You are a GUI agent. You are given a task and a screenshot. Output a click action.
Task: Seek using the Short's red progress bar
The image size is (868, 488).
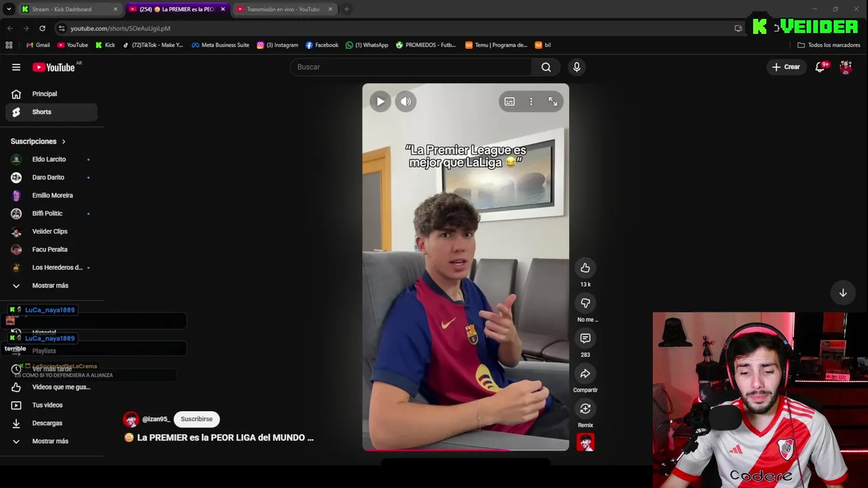(x=465, y=449)
